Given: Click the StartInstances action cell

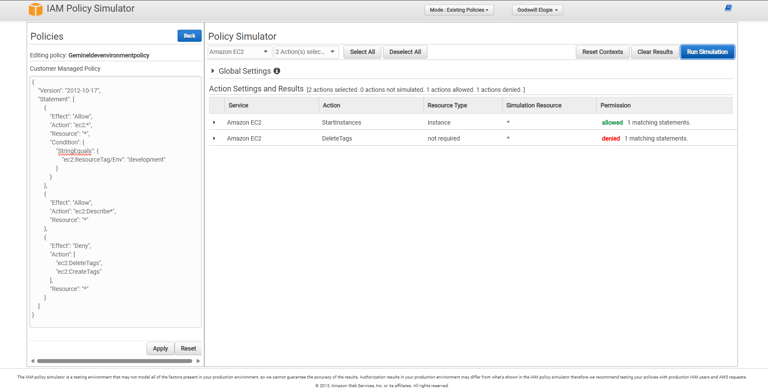Looking at the screenshot, I should tap(341, 122).
